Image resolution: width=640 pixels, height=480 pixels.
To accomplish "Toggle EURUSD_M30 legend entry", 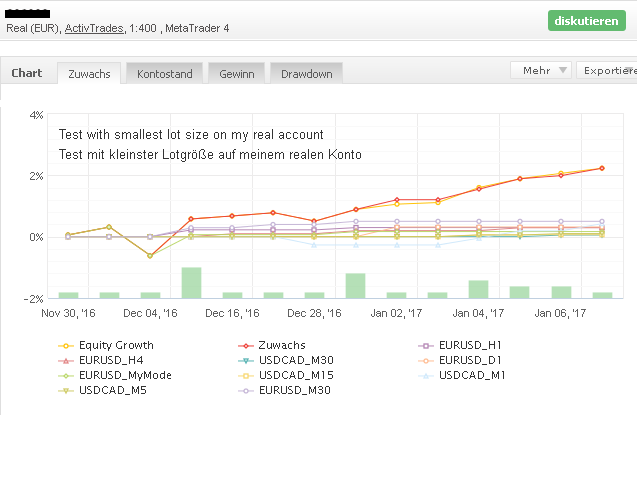I will (294, 390).
